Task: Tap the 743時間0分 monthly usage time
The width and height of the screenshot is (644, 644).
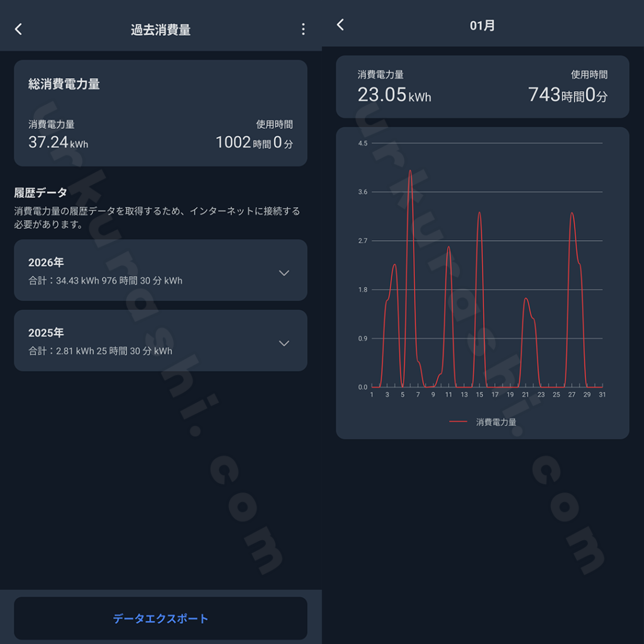Action: tap(567, 95)
